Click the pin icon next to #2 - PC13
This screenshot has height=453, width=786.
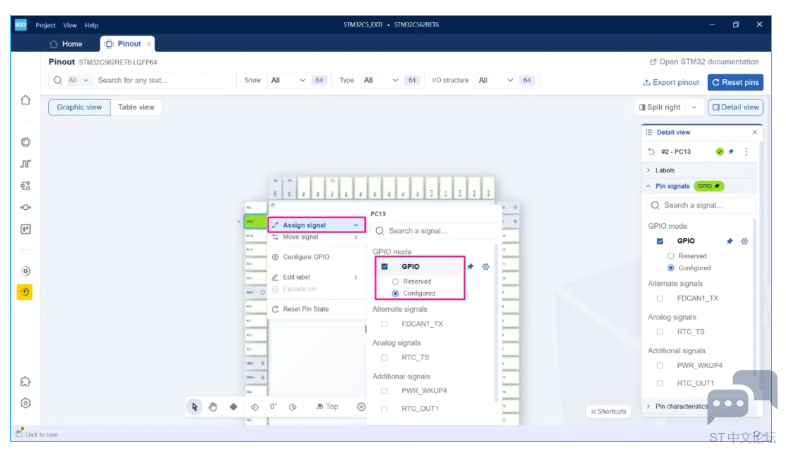tap(731, 151)
